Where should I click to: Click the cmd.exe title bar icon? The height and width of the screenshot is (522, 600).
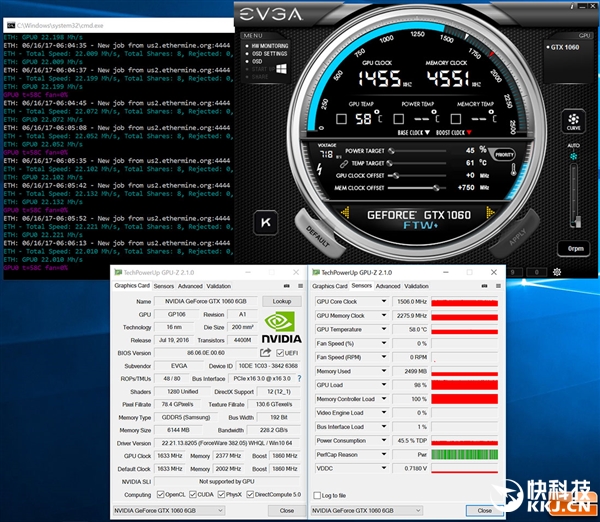(11, 26)
